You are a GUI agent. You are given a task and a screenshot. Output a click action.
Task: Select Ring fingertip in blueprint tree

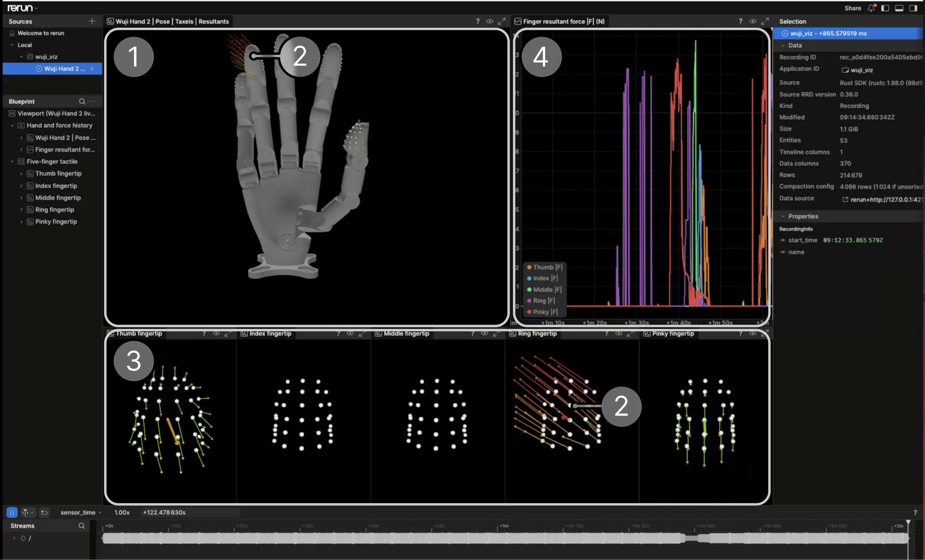coord(54,210)
